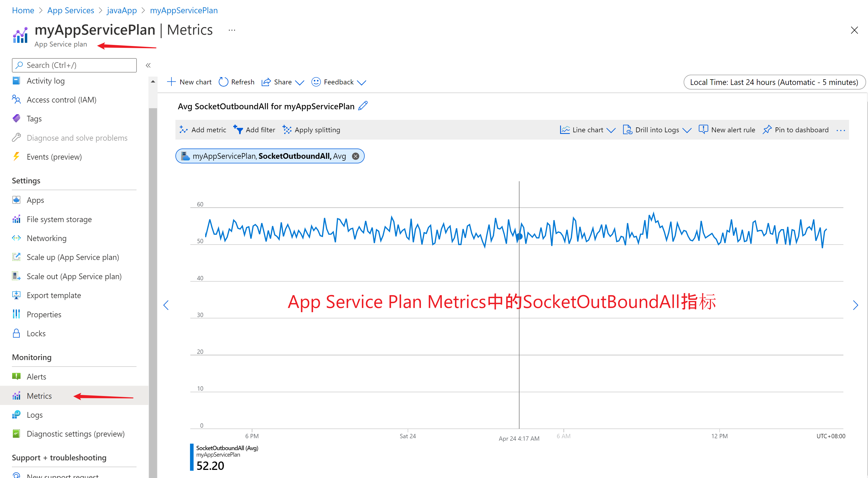Viewport: 868px width, 478px height.
Task: Collapse the sidebar with double chevron
Action: coord(148,65)
